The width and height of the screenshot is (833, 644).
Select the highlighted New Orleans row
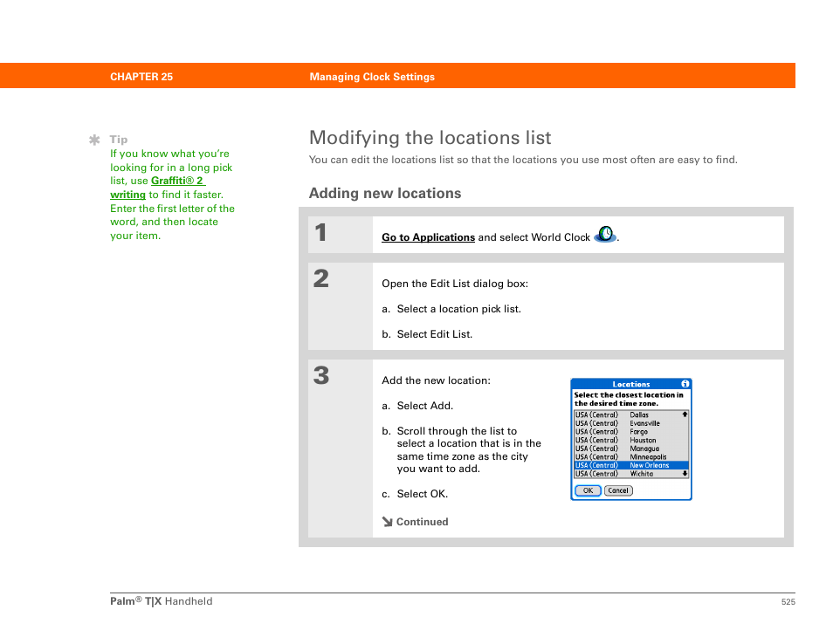[631, 465]
